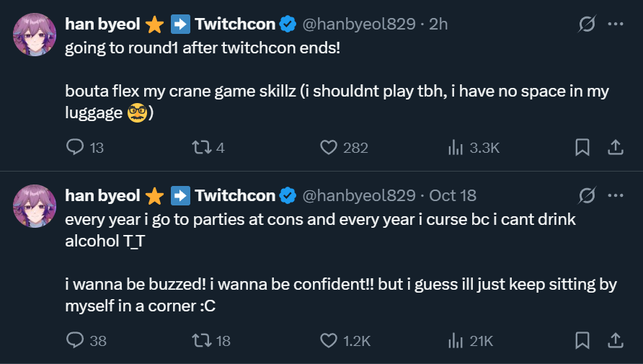Open the 2h timestamp link
This screenshot has width=643, height=364.
tap(438, 24)
